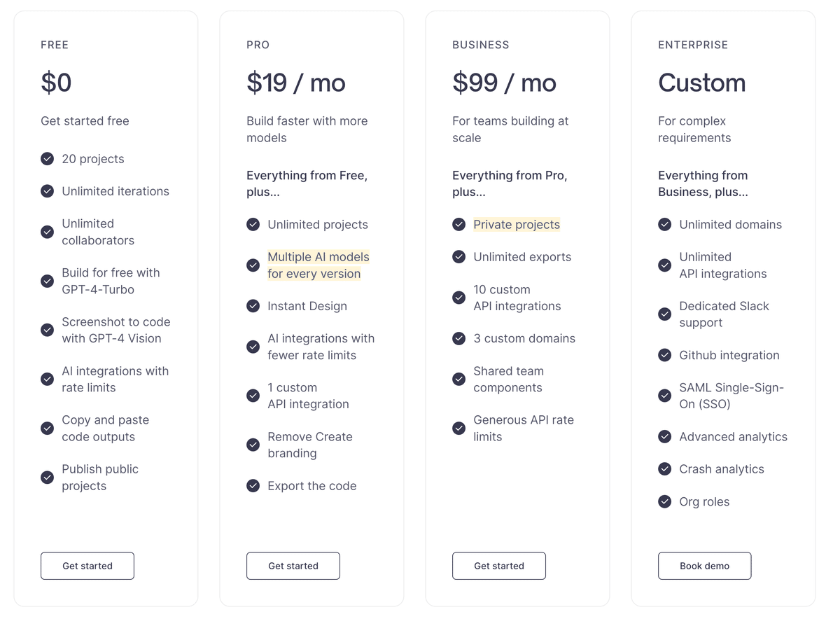Click the Free plan Get started button
The image size is (840, 619).
click(87, 566)
